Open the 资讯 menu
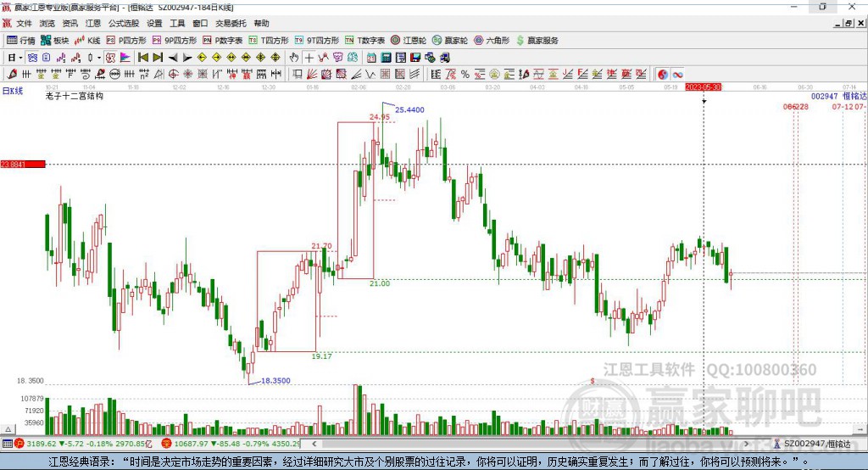This screenshot has height=470, width=868. point(70,23)
